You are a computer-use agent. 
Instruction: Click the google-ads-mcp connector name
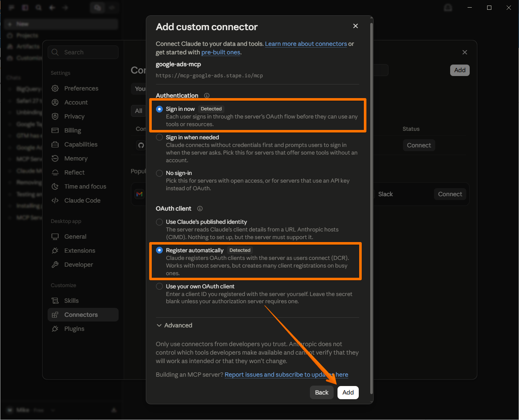179,64
